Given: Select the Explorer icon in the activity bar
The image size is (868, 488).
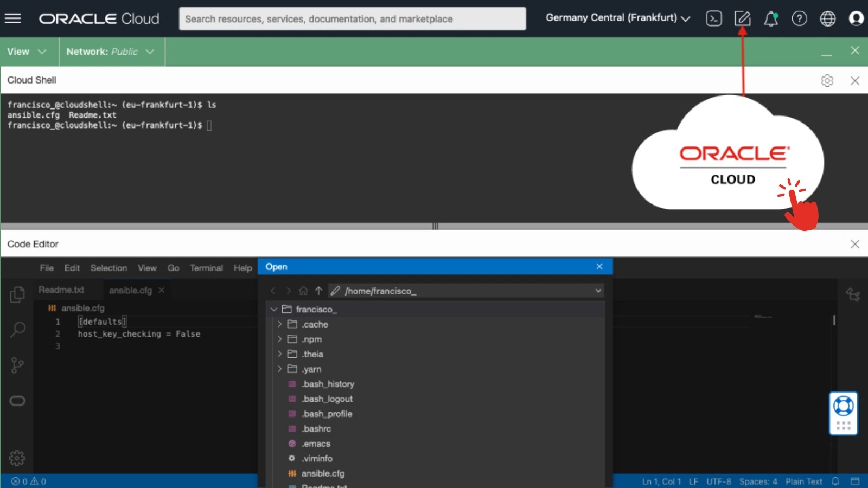Looking at the screenshot, I should (17, 294).
